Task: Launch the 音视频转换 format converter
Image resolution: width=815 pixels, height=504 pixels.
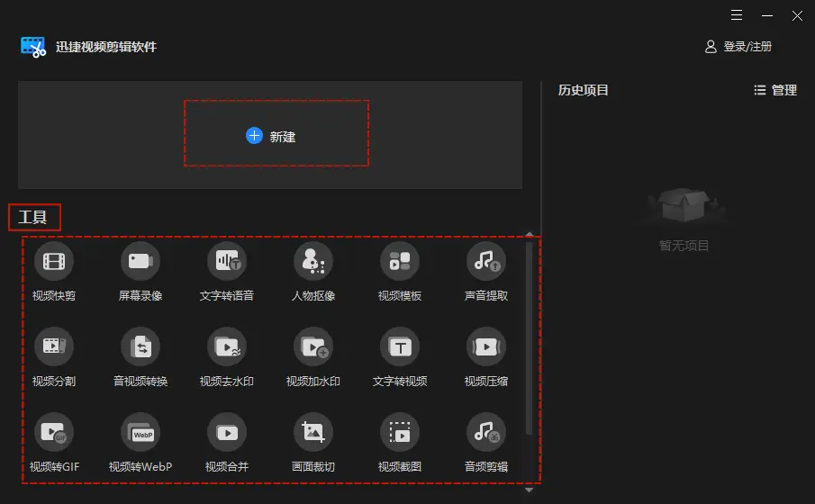Action: click(140, 357)
